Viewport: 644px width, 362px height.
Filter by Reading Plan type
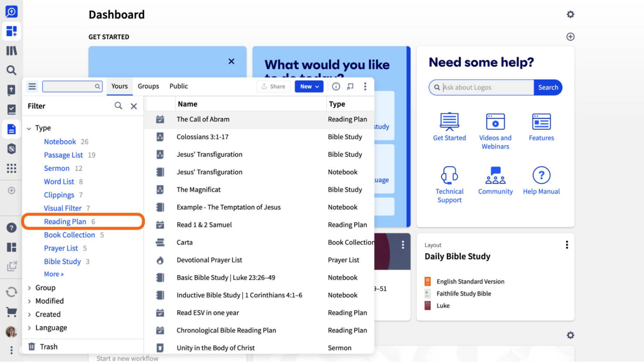coord(65,221)
